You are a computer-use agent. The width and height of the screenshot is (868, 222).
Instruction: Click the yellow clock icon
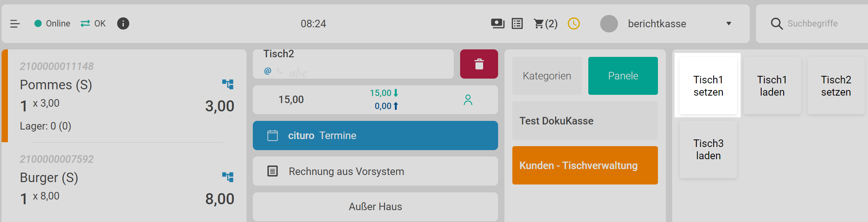[574, 24]
